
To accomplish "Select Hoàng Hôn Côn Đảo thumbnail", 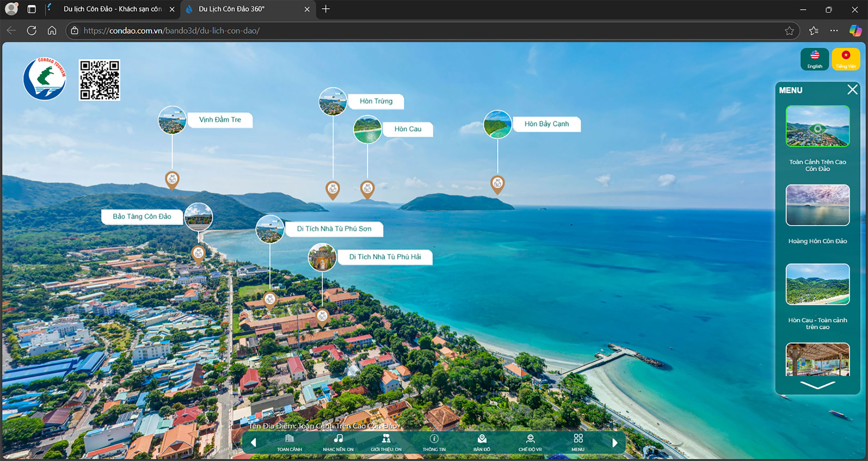I will pyautogui.click(x=817, y=205).
